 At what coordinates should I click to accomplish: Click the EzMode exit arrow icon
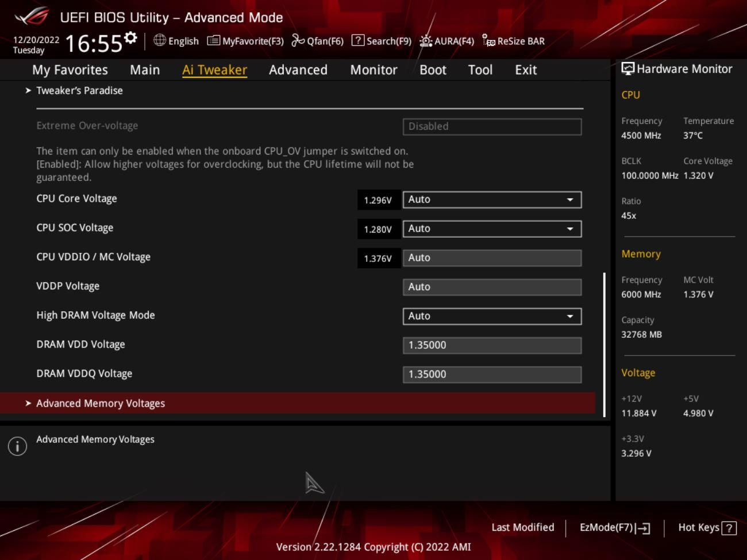point(643,528)
